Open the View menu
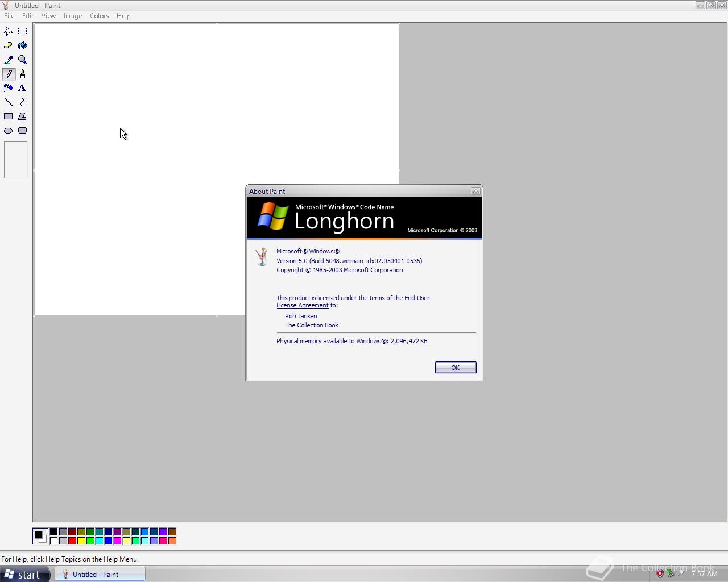Viewport: 728px width, 582px height. point(48,16)
